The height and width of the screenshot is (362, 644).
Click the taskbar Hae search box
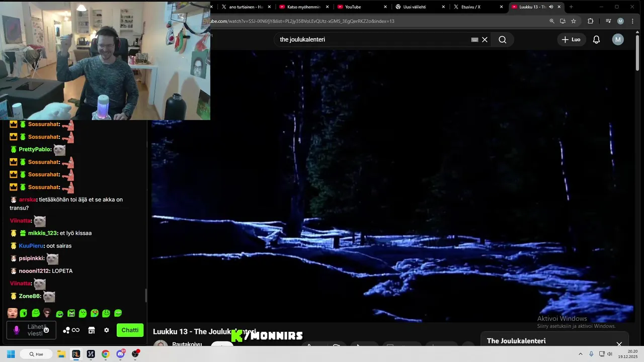(x=36, y=354)
